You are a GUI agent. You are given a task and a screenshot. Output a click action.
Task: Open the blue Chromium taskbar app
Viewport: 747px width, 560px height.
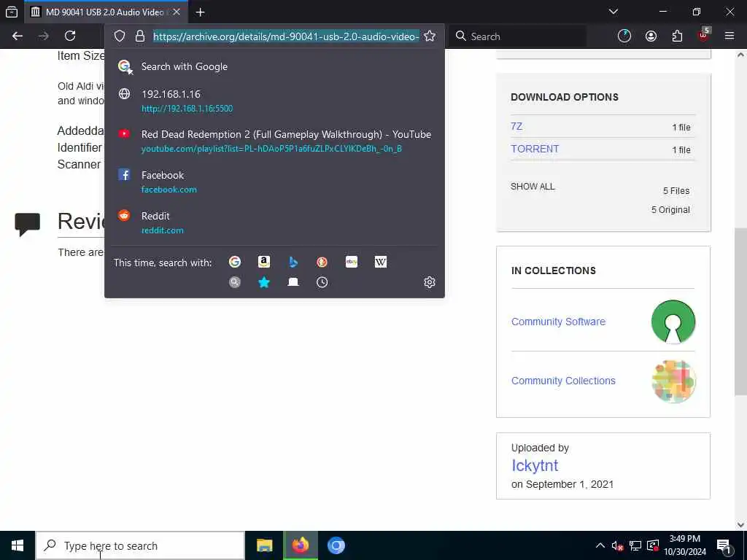336,545
